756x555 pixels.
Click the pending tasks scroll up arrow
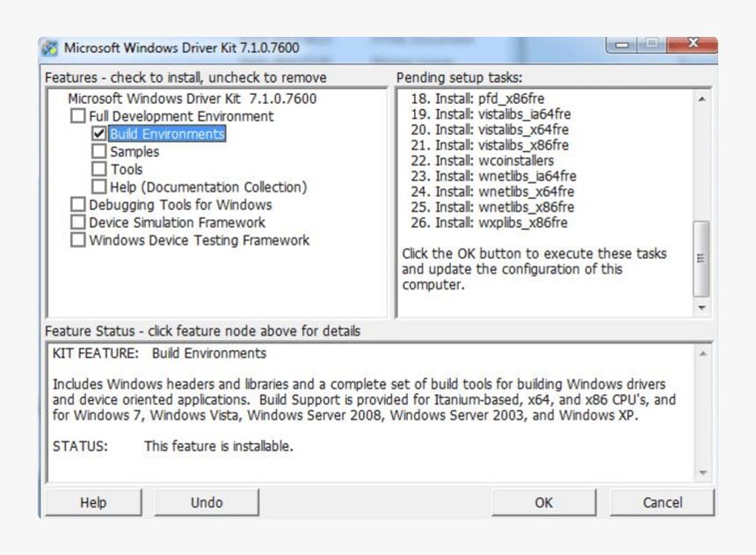(702, 99)
